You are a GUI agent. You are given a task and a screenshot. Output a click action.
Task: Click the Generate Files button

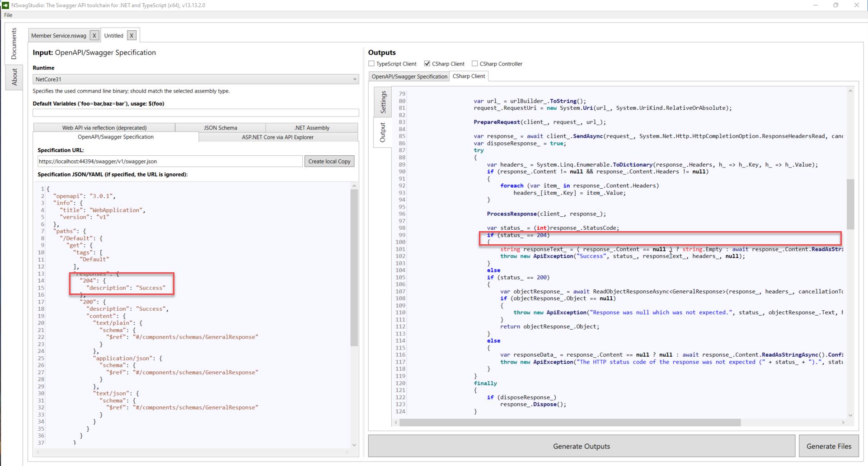pos(829,446)
